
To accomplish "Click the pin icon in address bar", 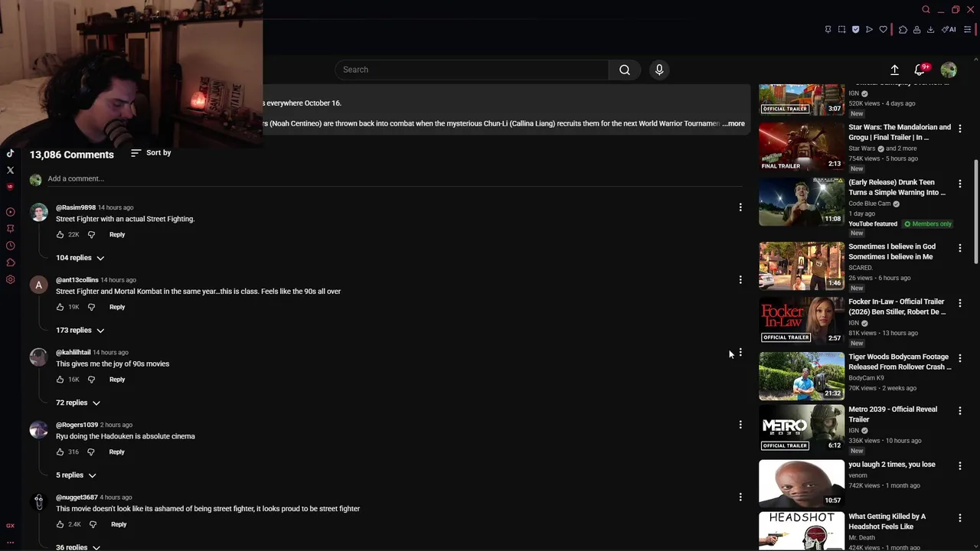I will pos(828,30).
